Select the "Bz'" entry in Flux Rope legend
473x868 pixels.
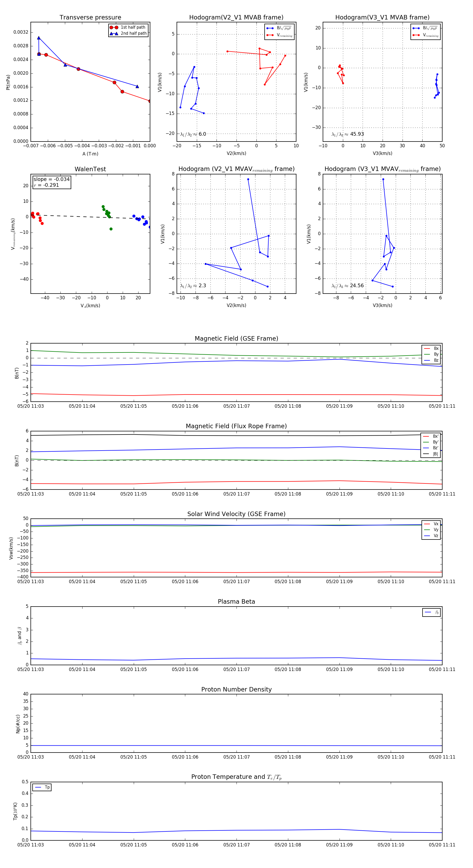[x=431, y=448]
